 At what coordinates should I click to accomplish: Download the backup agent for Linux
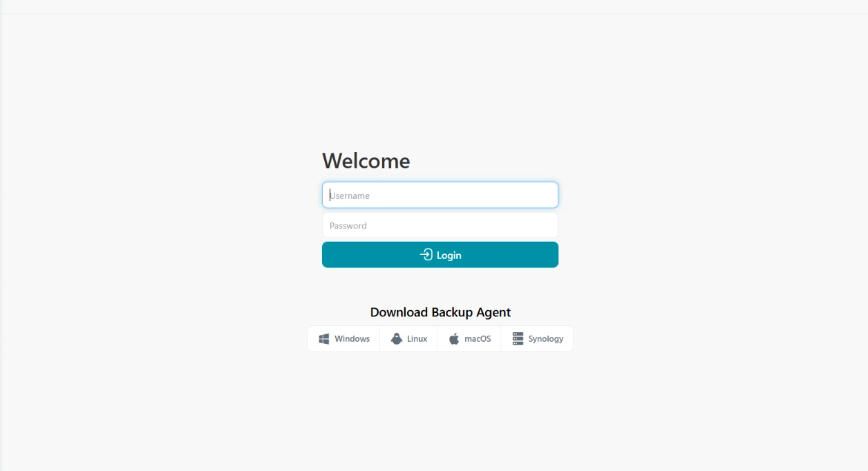click(x=408, y=338)
